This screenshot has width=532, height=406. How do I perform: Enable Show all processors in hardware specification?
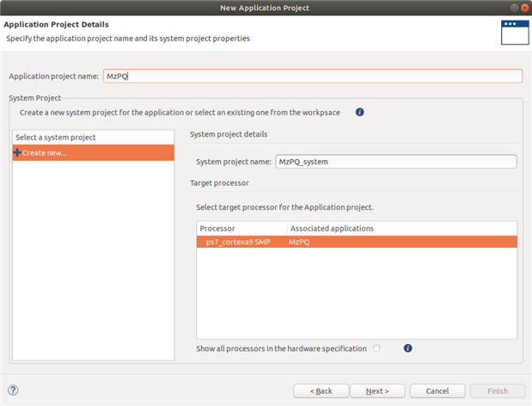[x=376, y=348]
